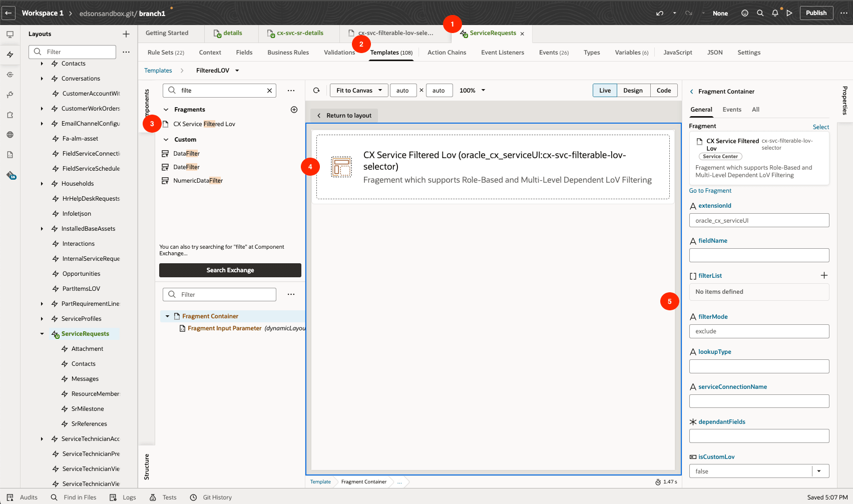853x504 pixels.
Task: Click the Publish button
Action: pos(816,13)
